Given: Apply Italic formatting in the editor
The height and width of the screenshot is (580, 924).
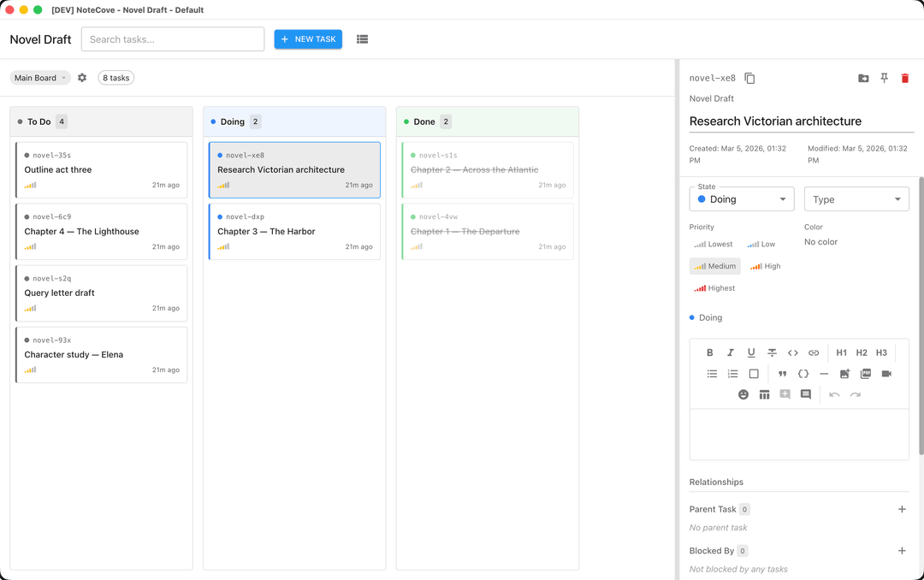Looking at the screenshot, I should [730, 352].
